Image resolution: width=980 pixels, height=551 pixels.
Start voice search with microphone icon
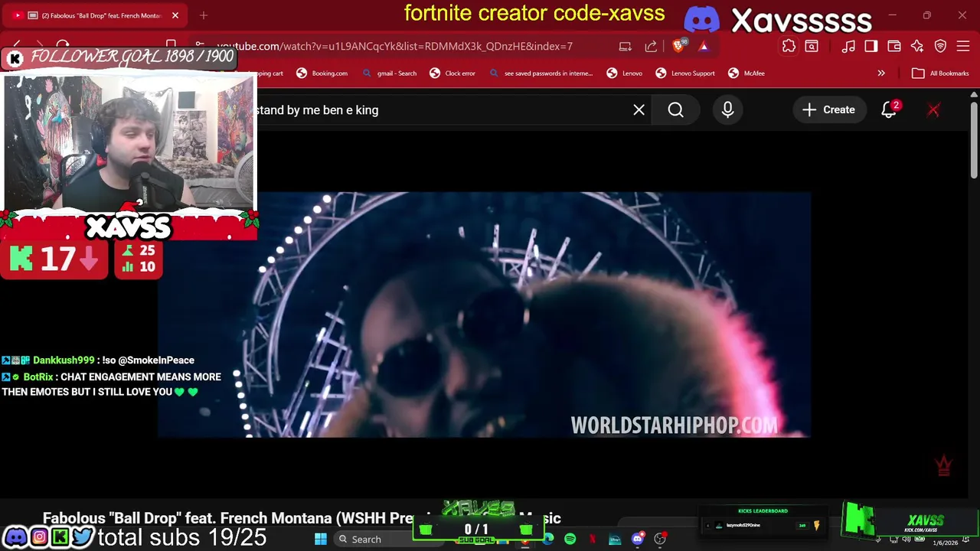coord(727,110)
